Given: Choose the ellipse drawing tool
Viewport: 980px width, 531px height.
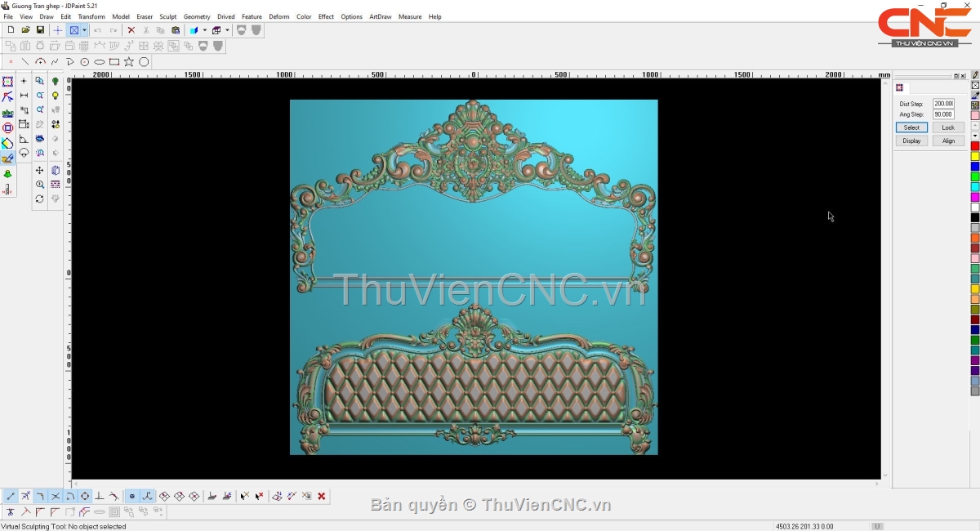Looking at the screenshot, I should pyautogui.click(x=100, y=62).
